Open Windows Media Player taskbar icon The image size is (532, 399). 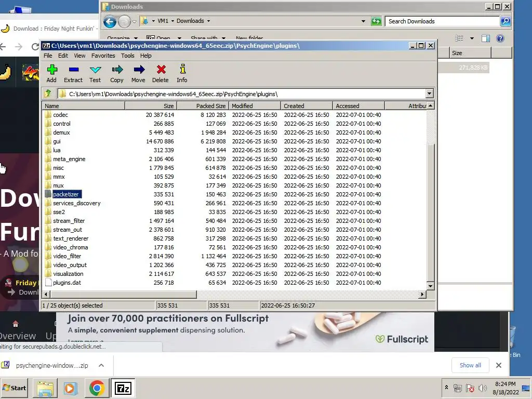coord(71,388)
